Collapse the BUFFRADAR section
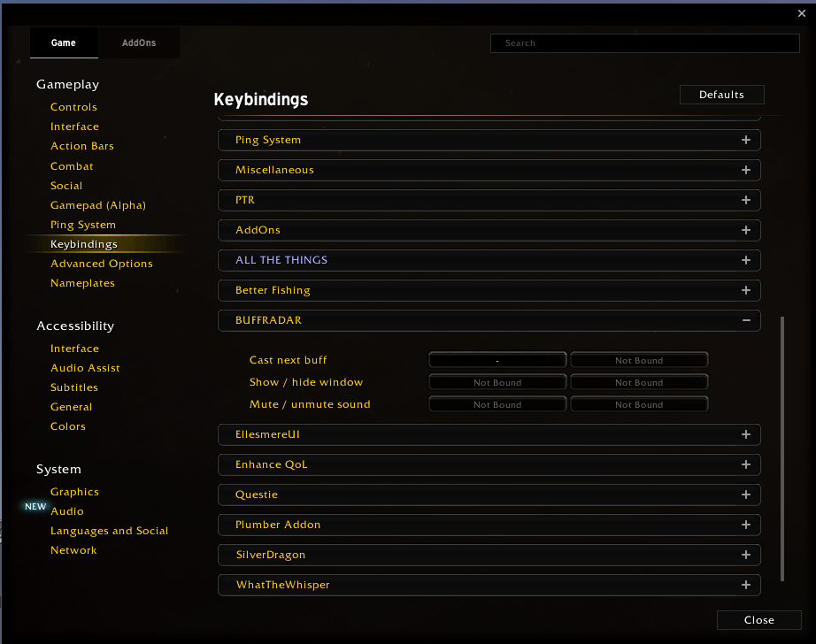Screen dimensions: 816x644 pyautogui.click(x=489, y=320)
